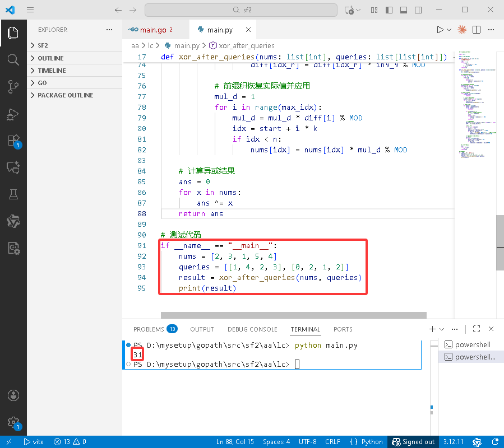Close the terminal panel
Viewport: 504px width, 448px height.
[x=491, y=329]
